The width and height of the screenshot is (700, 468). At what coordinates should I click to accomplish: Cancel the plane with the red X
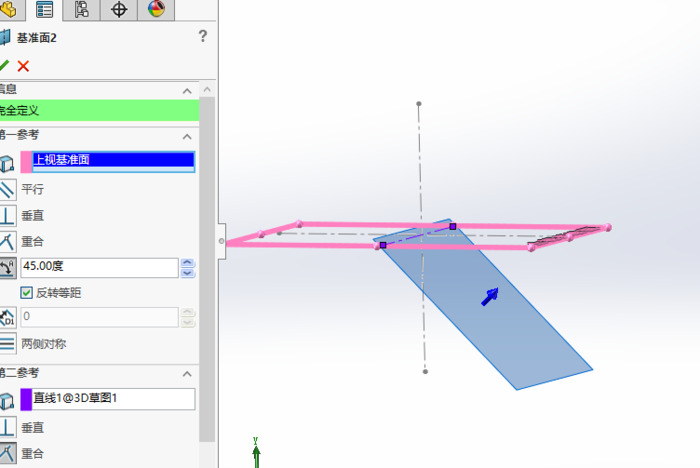[23, 66]
